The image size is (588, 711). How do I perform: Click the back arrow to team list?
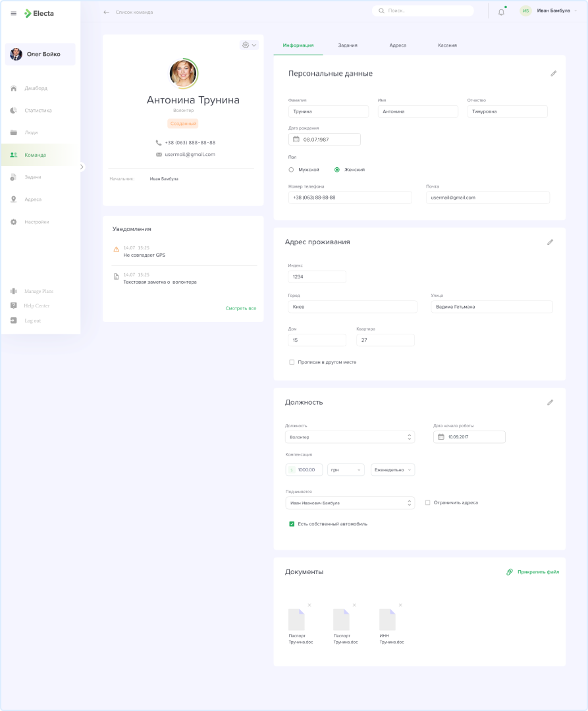coord(107,12)
